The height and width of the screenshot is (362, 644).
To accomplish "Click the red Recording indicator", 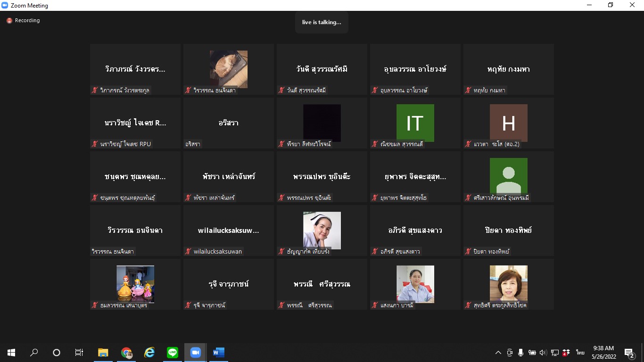I will (x=9, y=21).
